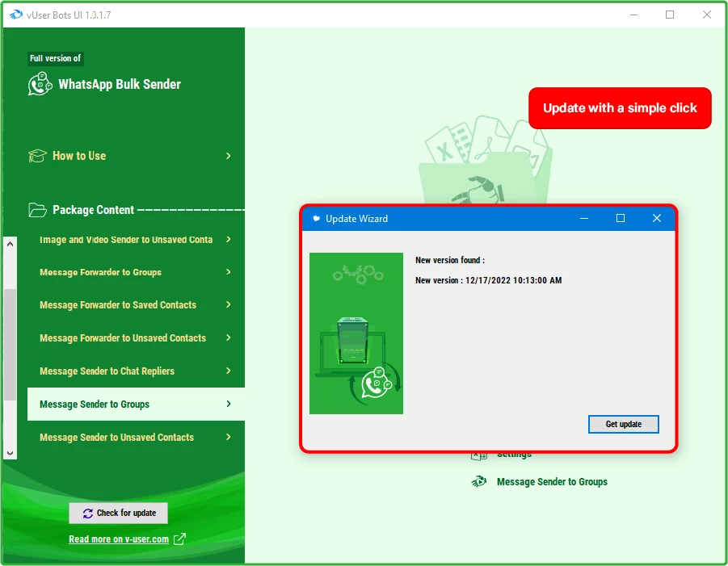Click the sidebar scrollbar up arrow
The width and height of the screenshot is (728, 566).
coord(11,244)
